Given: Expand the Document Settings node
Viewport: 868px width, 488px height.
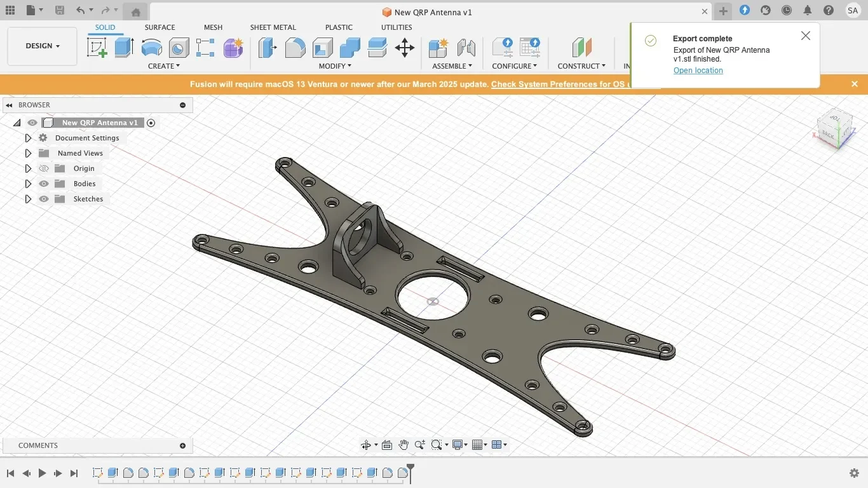Looking at the screenshot, I should (28, 138).
